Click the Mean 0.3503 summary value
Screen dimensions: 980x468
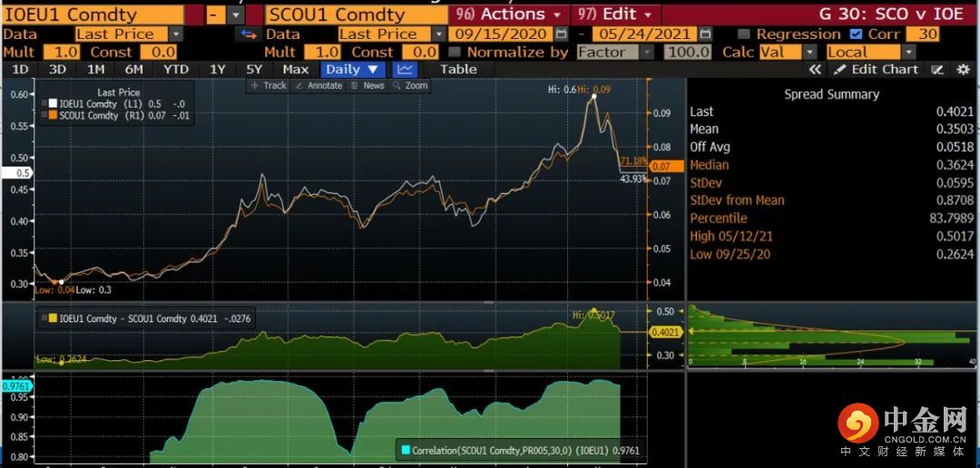(955, 130)
